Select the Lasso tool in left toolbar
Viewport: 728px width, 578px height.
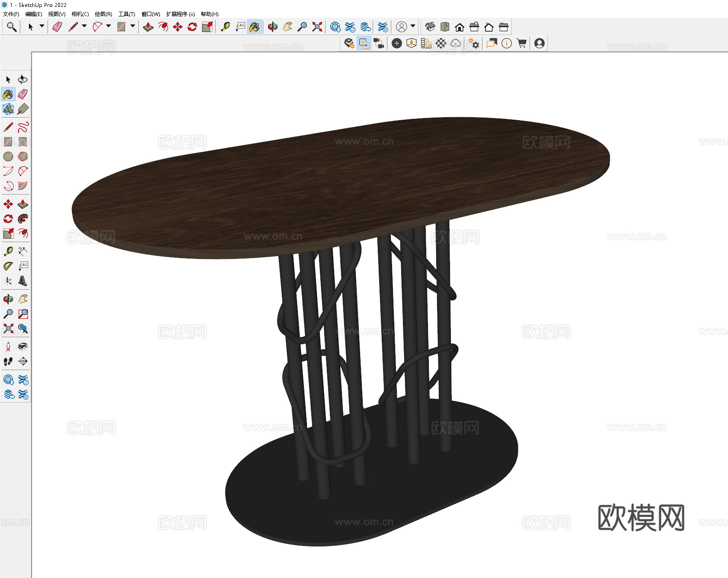pos(23,80)
